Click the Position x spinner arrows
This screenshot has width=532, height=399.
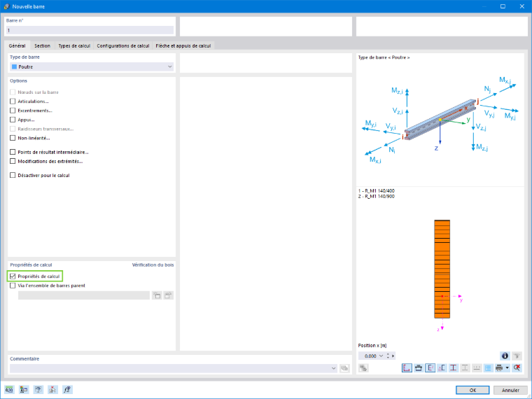coord(388,356)
